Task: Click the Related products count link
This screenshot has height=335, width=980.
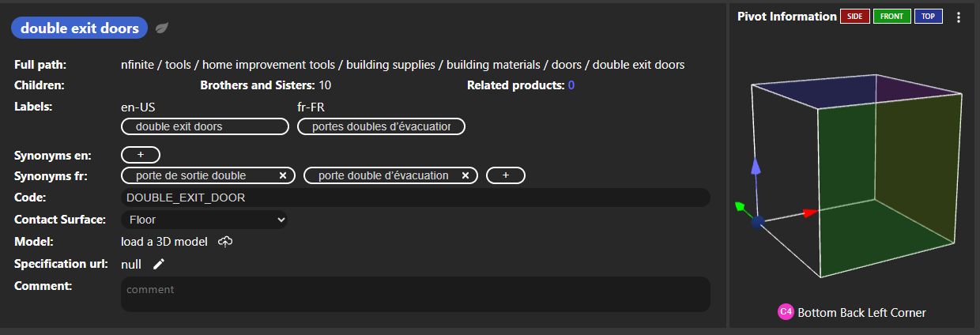Action: pos(571,85)
